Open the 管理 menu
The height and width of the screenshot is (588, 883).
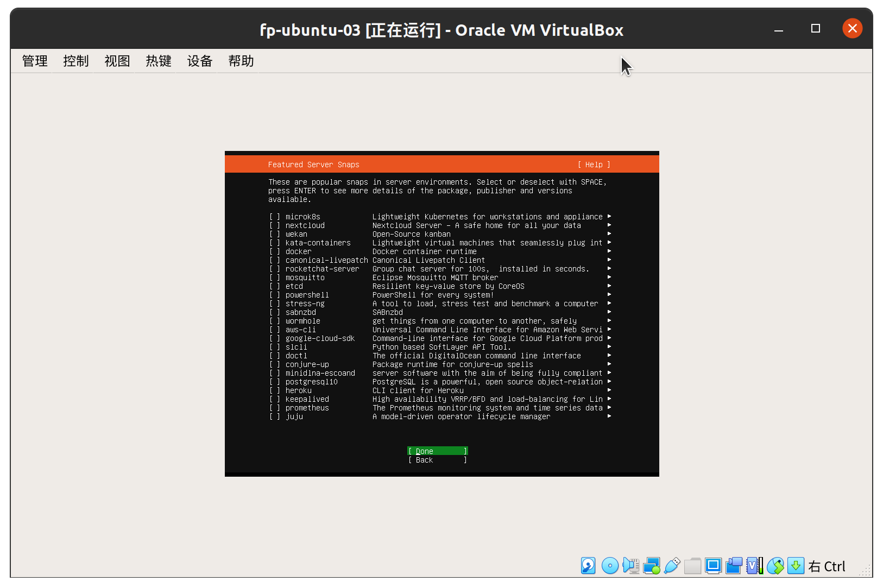[35, 61]
